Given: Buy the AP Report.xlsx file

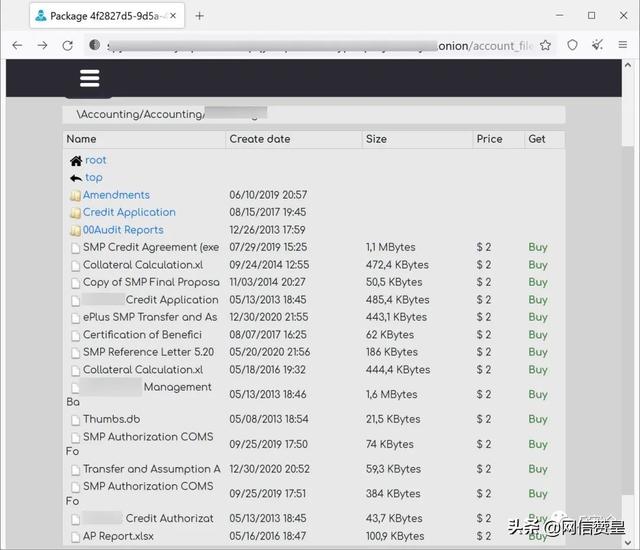Looking at the screenshot, I should pyautogui.click(x=538, y=536).
